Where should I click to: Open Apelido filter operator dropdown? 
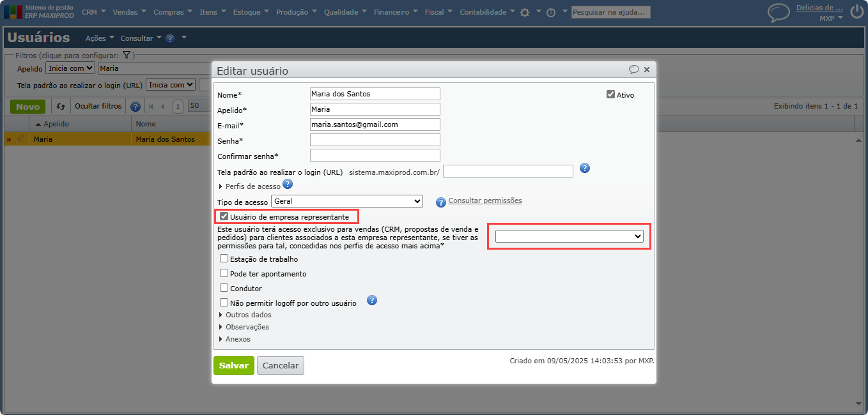click(x=70, y=68)
